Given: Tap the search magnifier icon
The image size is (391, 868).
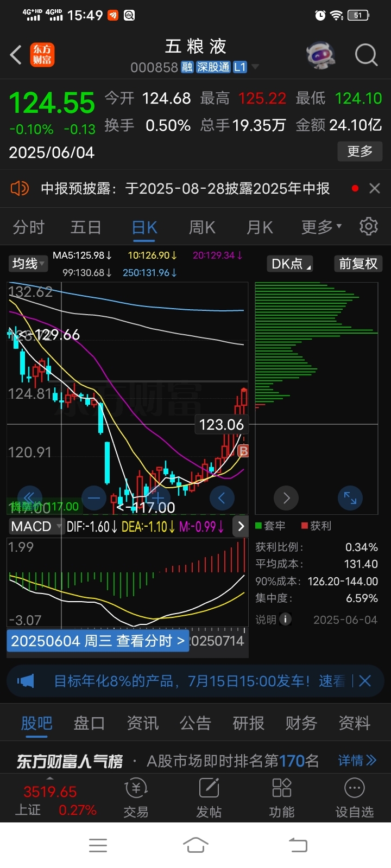Looking at the screenshot, I should [366, 55].
